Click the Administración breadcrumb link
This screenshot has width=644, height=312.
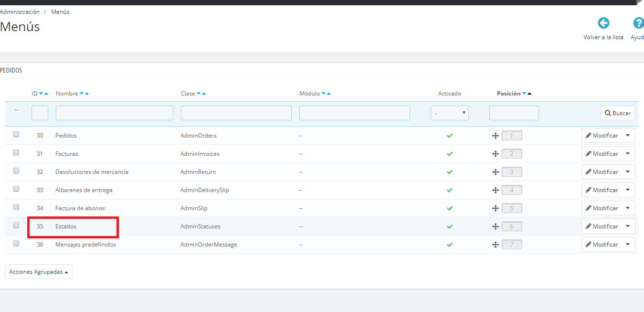pos(20,12)
